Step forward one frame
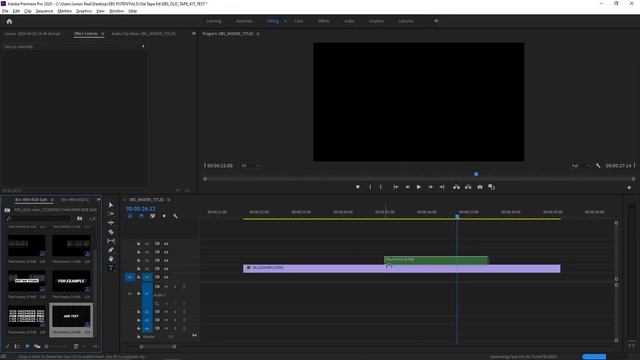The image size is (640, 360). (431, 187)
